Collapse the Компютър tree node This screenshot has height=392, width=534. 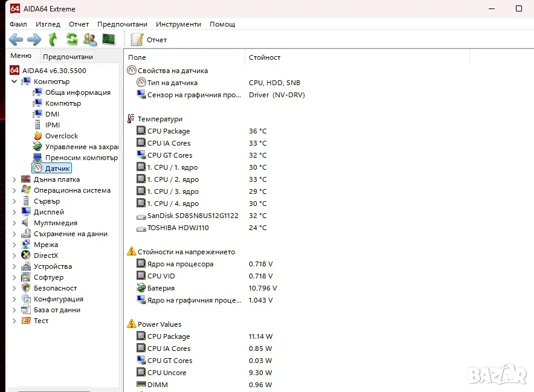click(x=14, y=82)
